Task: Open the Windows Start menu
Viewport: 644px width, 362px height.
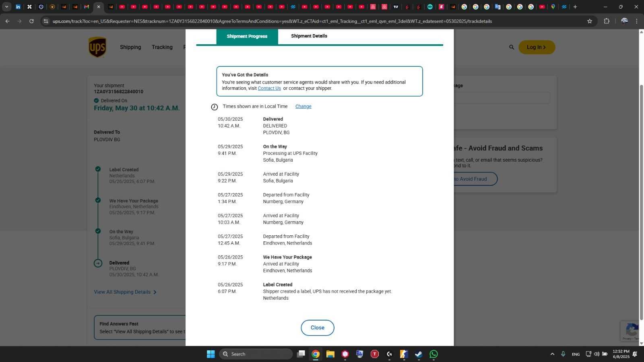Action: 211,354
